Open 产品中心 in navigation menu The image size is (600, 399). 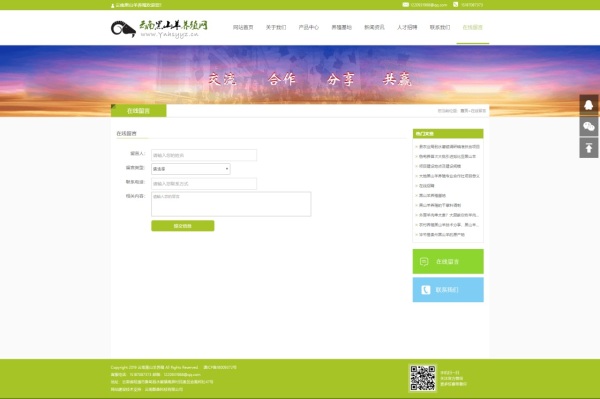(x=308, y=27)
